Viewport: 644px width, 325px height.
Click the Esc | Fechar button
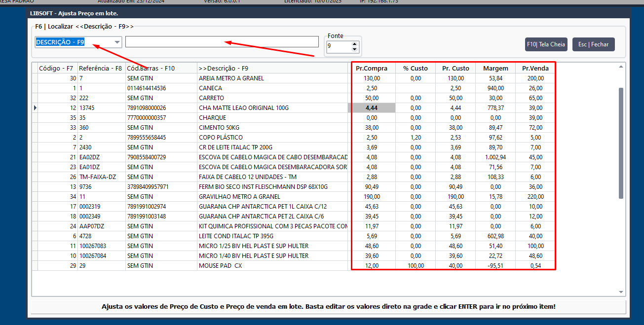(x=594, y=44)
